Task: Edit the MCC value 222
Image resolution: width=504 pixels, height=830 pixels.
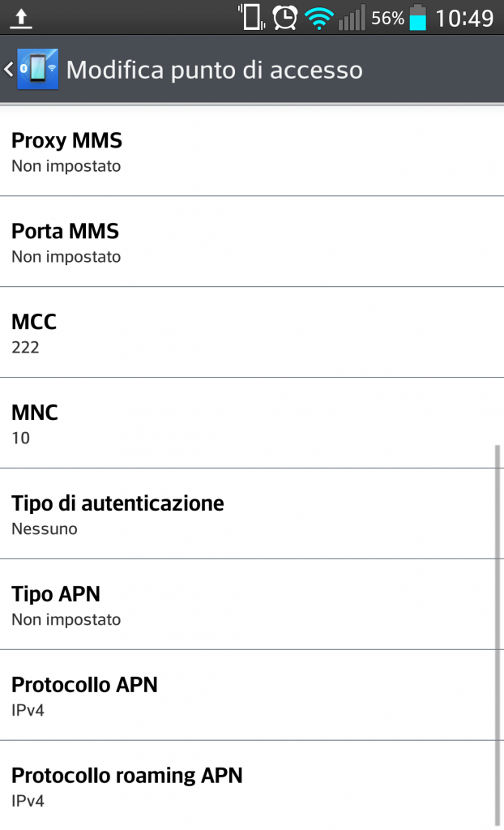Action: 251,333
